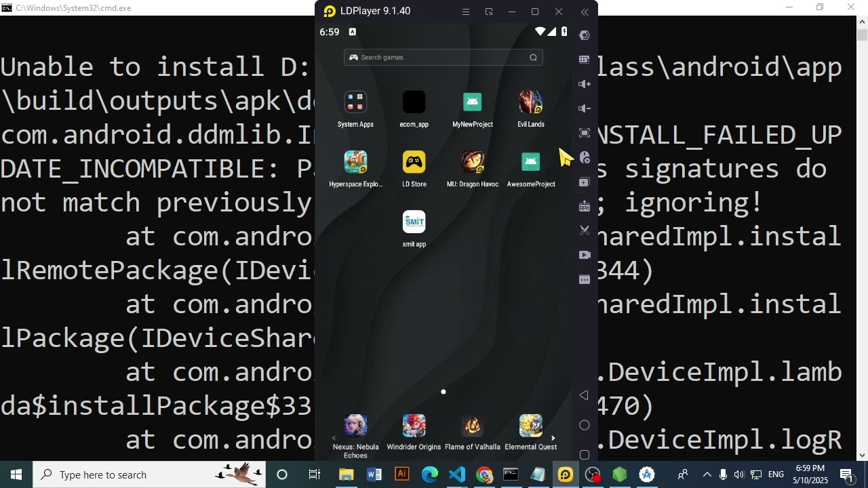
Task: Open Microsoft Edge from taskbar
Action: 430,474
